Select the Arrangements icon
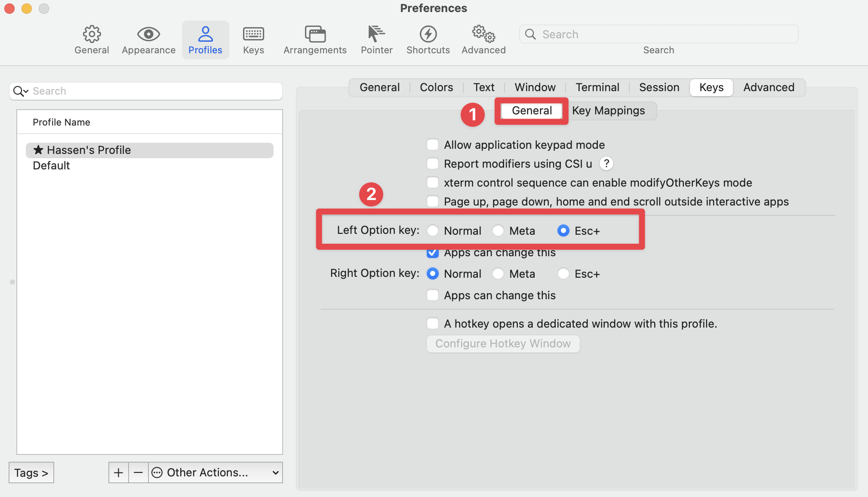 314,39
